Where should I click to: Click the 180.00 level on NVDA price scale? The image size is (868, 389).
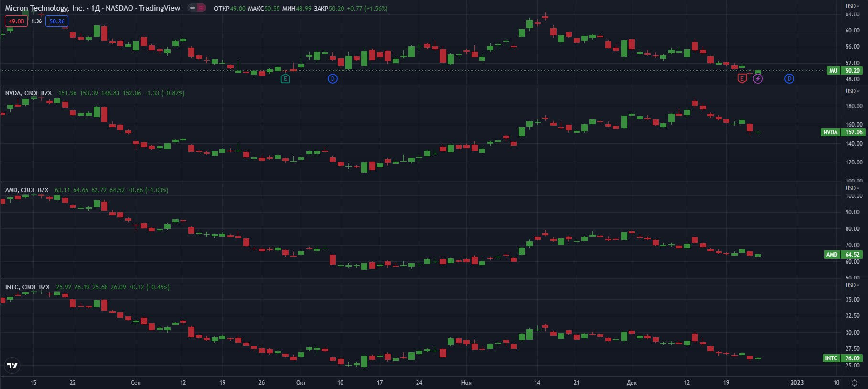pyautogui.click(x=854, y=106)
